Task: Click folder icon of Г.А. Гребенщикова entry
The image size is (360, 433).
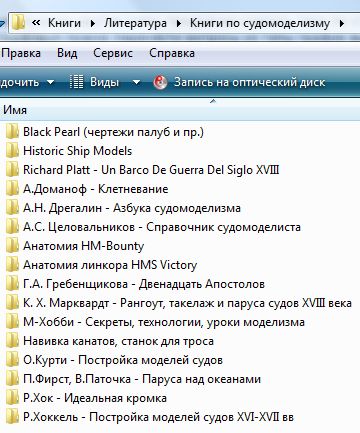Action: click(12, 284)
